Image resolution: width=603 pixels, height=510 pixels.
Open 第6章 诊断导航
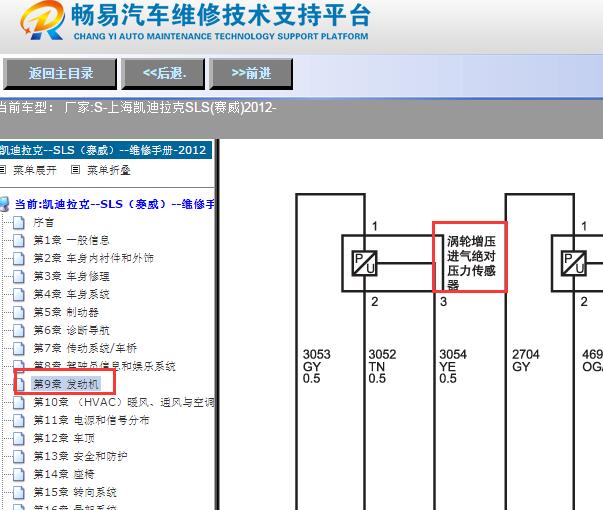pyautogui.click(x=72, y=330)
